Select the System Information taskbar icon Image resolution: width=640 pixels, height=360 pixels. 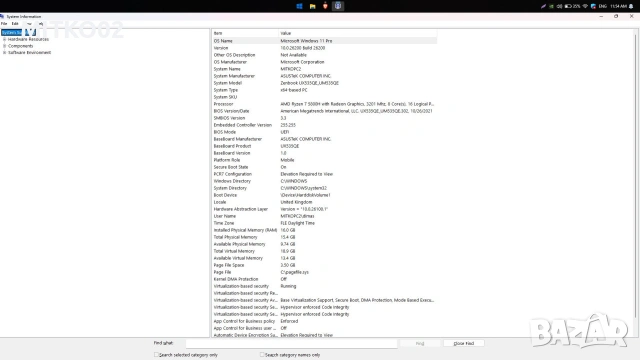coord(338,6)
